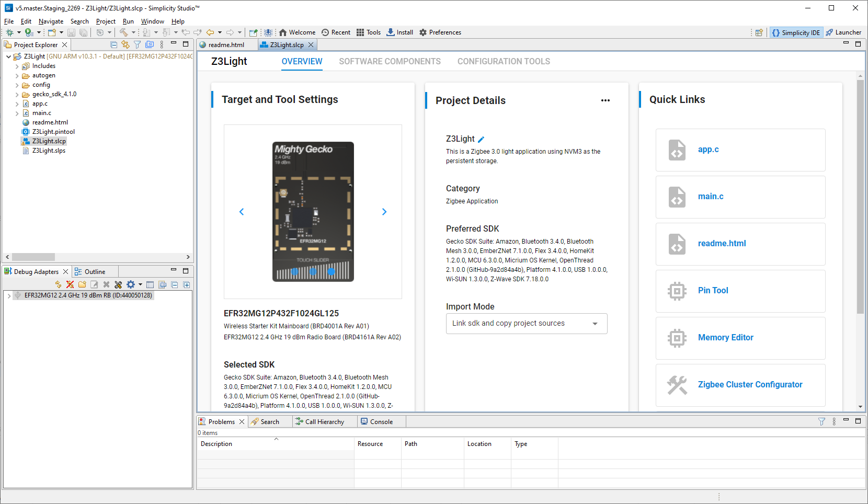Expand the EFR32MG12 debug adapter entry

click(9, 296)
